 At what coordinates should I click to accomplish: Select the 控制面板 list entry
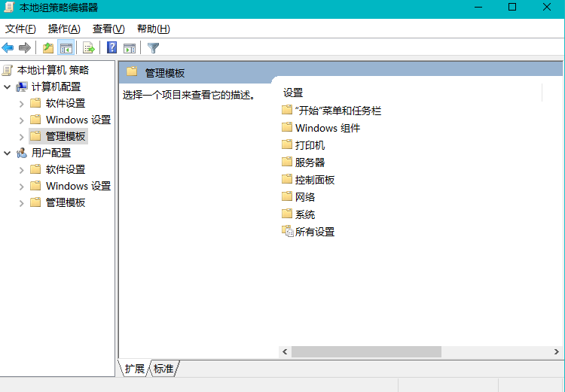point(315,180)
